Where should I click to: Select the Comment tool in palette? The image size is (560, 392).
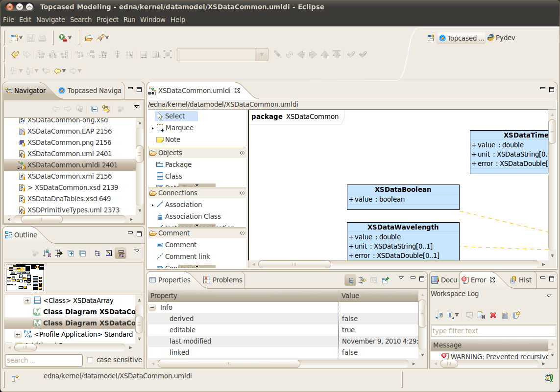coord(177,245)
